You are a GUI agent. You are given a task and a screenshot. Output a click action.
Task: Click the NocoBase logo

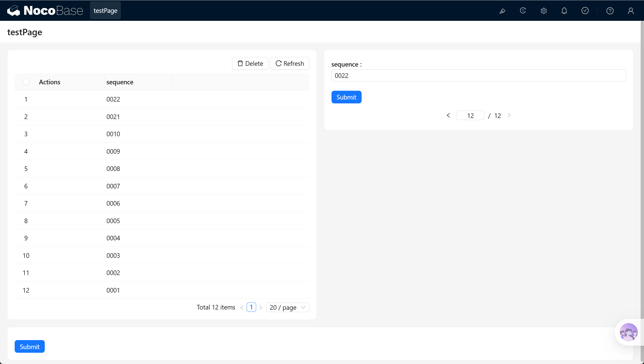coord(45,11)
